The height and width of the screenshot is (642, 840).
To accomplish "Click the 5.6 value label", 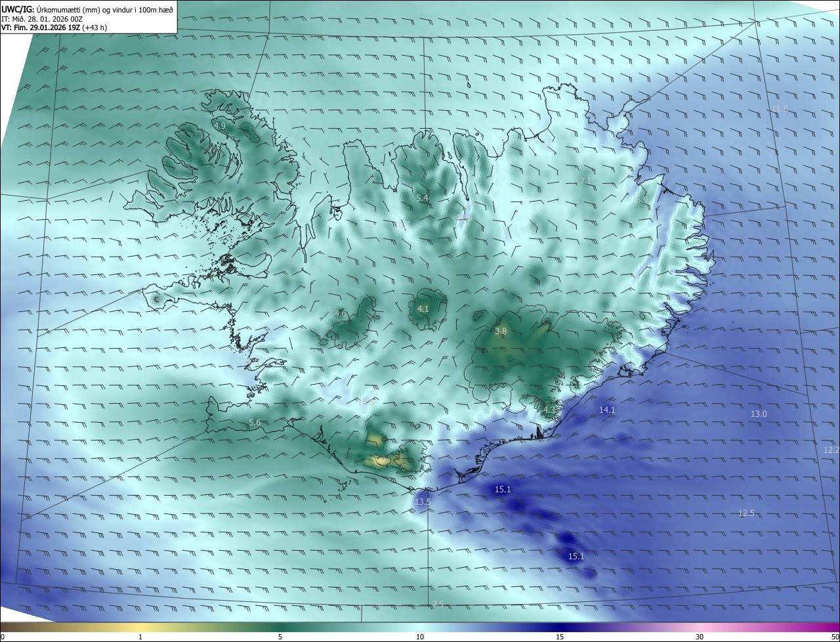I will (255, 423).
